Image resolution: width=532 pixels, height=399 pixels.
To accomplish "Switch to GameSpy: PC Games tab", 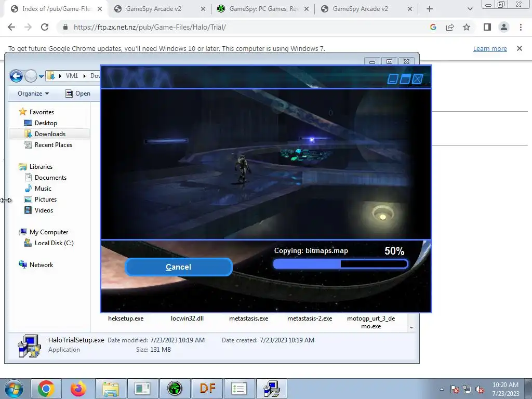I will click(x=263, y=9).
